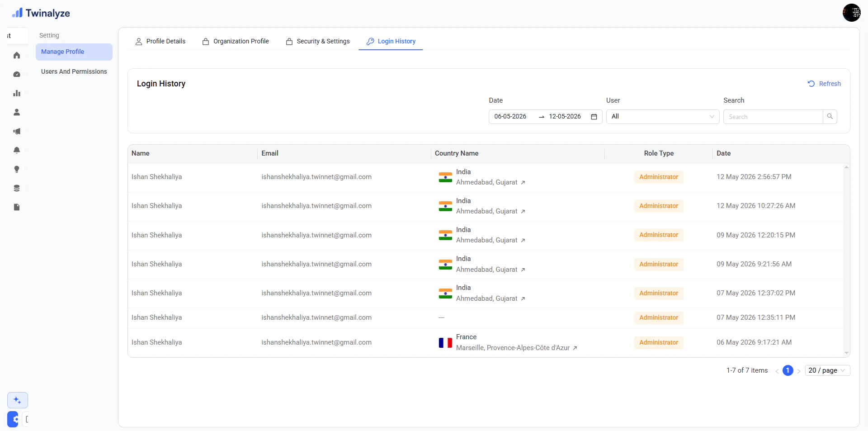Expand the User filter dropdown

pos(663,117)
